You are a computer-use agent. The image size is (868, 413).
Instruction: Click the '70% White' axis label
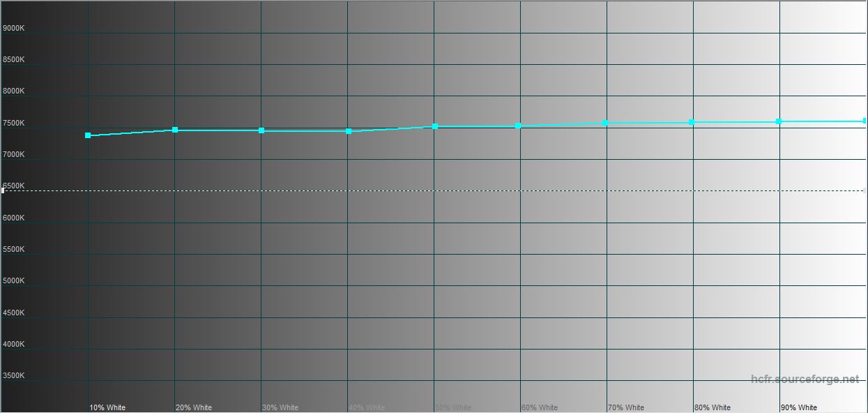tap(626, 407)
